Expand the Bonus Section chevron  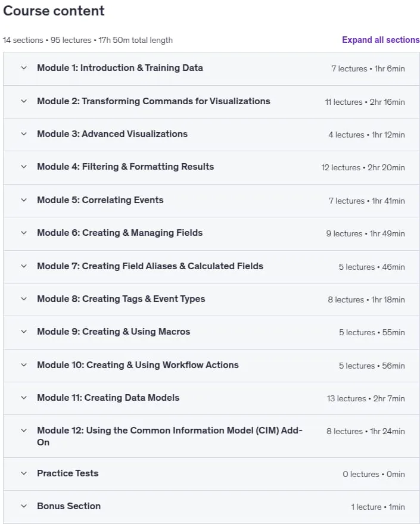24,506
